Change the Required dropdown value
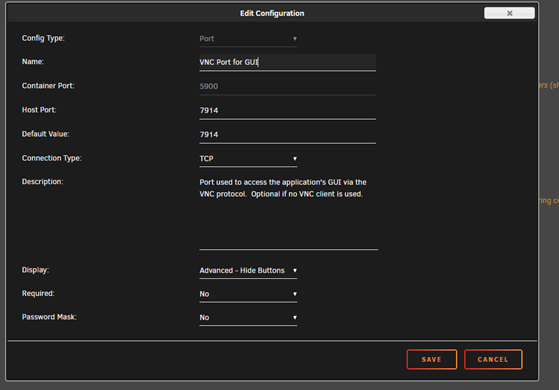 pos(248,294)
